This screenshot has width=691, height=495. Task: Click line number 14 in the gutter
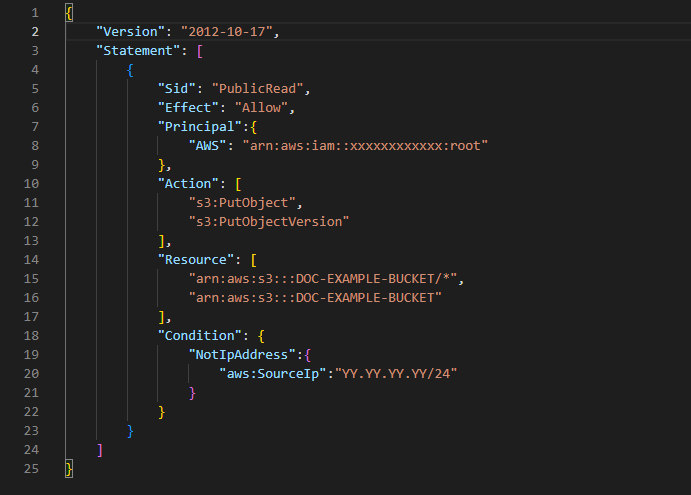31,260
